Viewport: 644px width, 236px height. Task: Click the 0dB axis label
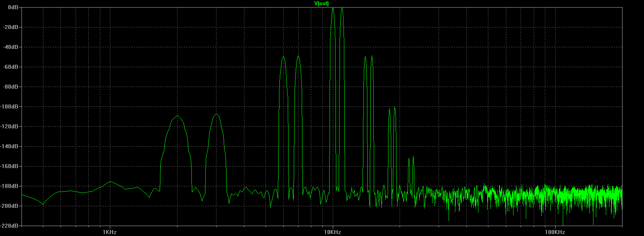pos(13,7)
